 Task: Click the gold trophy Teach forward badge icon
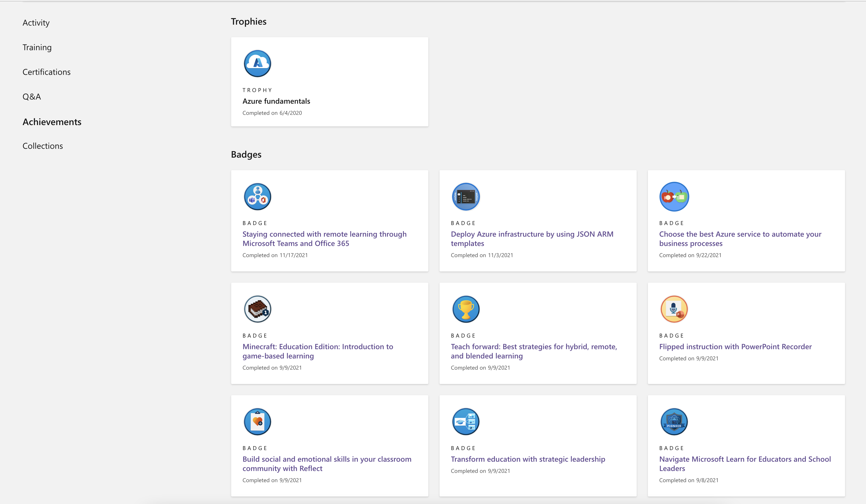point(466,309)
